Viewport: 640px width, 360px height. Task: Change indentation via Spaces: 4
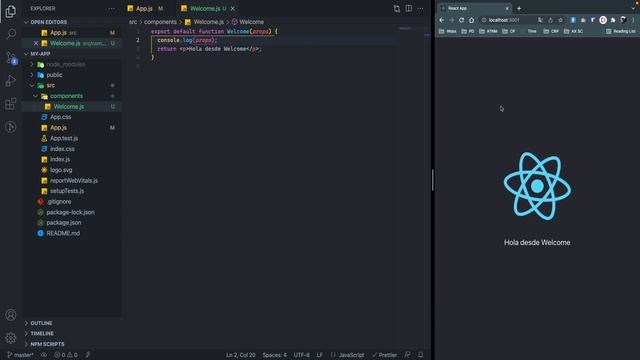[274, 355]
